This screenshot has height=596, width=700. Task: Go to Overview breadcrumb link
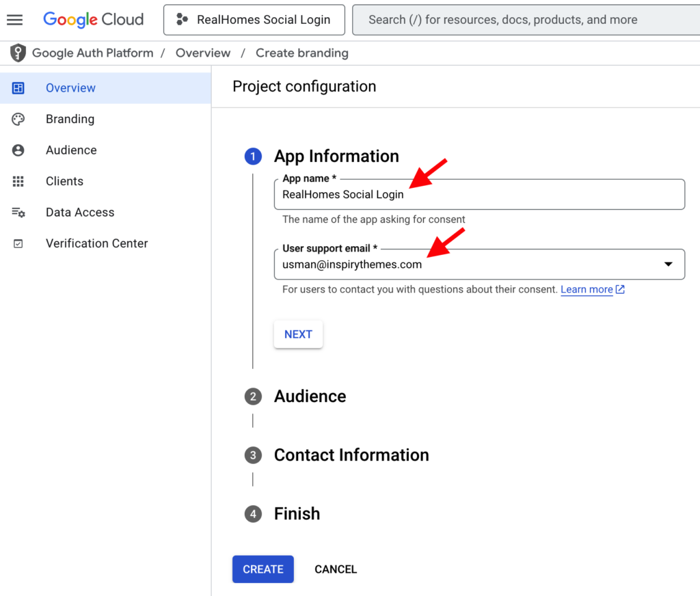[x=203, y=53]
